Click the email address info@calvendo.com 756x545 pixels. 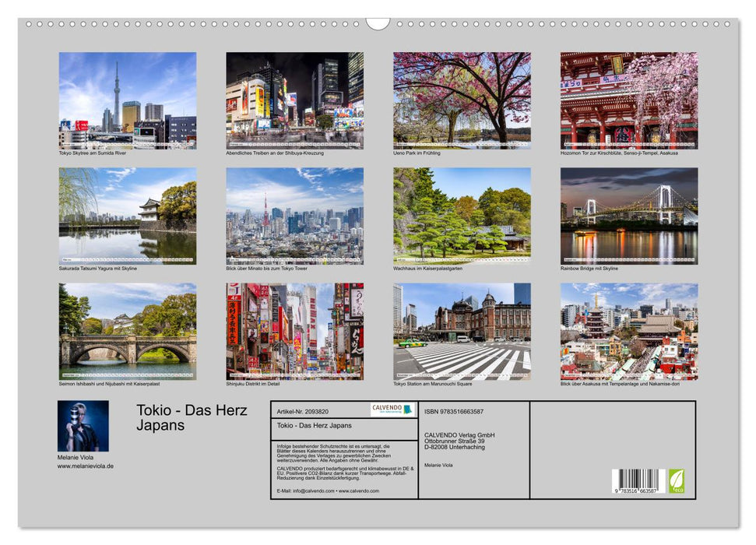point(315,492)
